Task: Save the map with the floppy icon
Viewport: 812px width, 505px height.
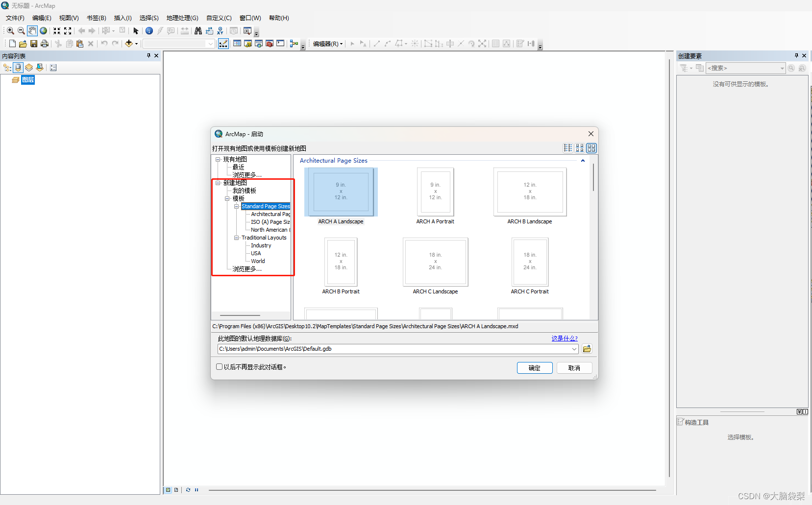Action: [34, 44]
